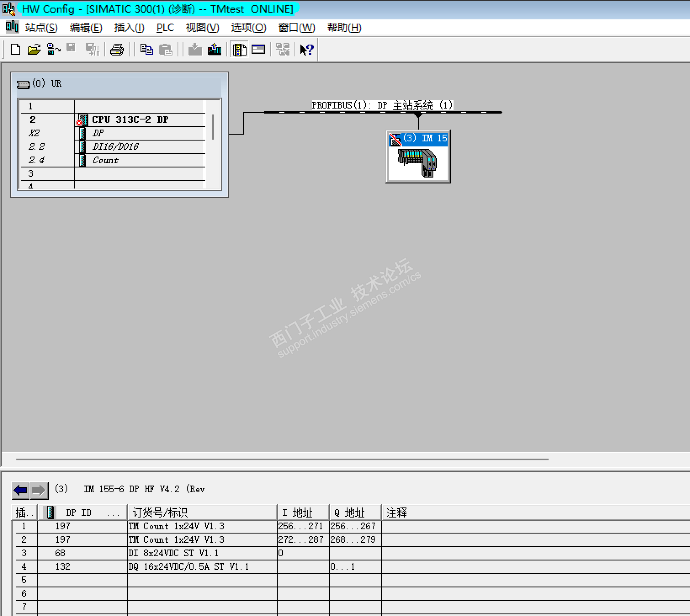Click DP ID 132 cell

(82, 567)
